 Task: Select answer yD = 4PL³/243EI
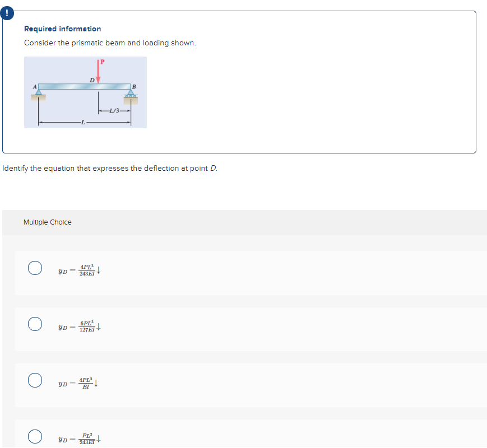[35, 268]
